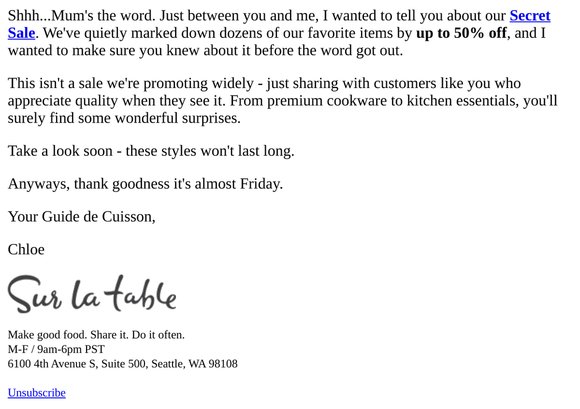The image size is (580, 409).
Task: Click "premium cookware to kitchen essentials" phrase
Action: 392,101
